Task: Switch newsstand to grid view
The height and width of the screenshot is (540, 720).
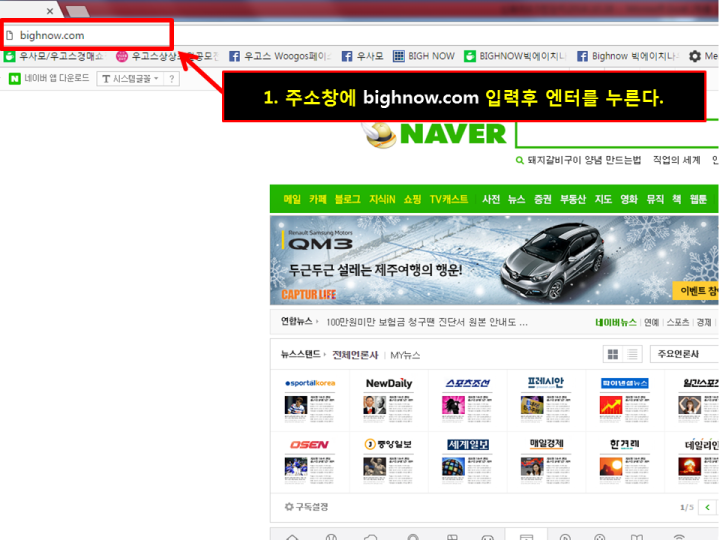Action: pos(613,354)
